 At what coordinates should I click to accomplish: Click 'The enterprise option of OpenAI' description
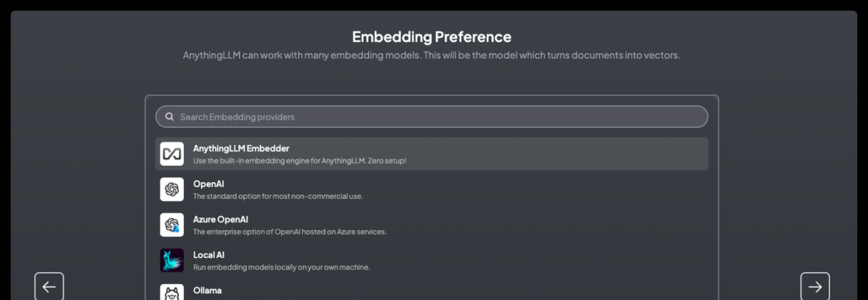pos(290,232)
